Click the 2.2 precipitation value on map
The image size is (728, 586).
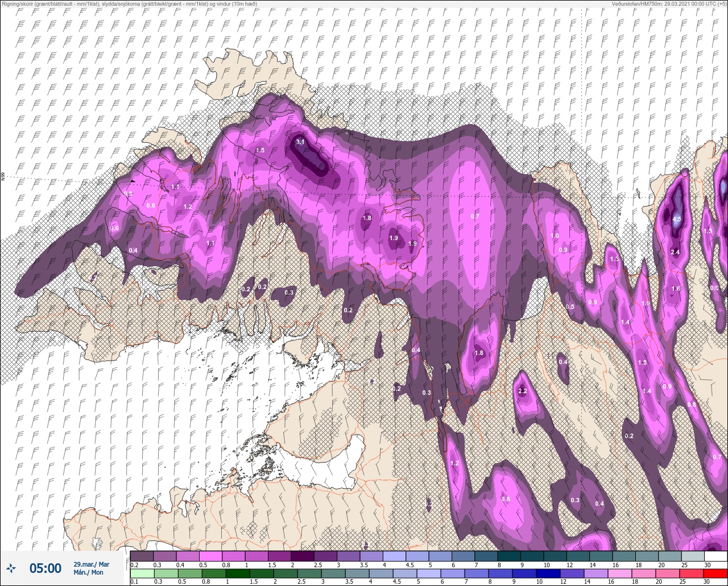[x=524, y=391]
